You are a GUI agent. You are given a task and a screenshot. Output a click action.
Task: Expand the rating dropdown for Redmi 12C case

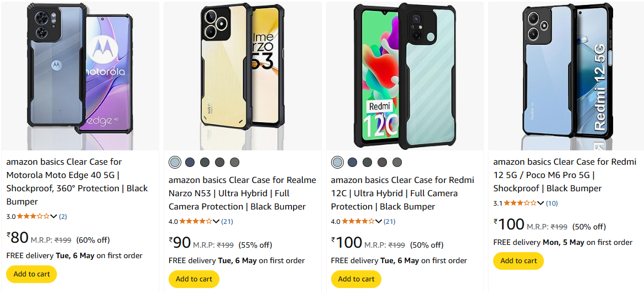tap(379, 222)
